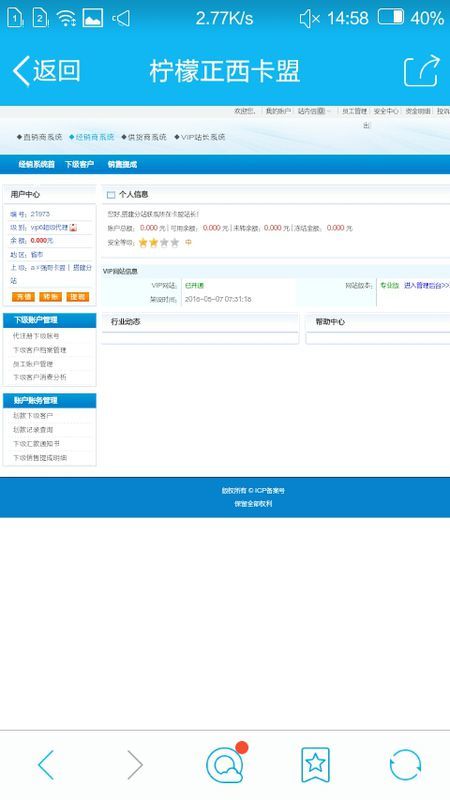Click first gold security star

(x=143, y=243)
